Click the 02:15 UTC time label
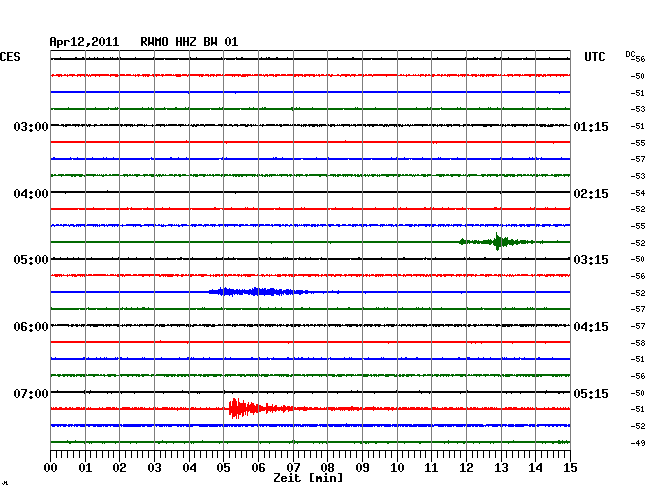Viewport: 650px width, 494px height. pos(591,194)
